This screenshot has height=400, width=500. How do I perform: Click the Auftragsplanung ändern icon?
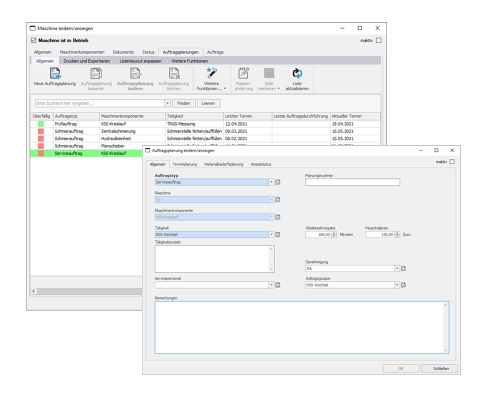tap(135, 73)
